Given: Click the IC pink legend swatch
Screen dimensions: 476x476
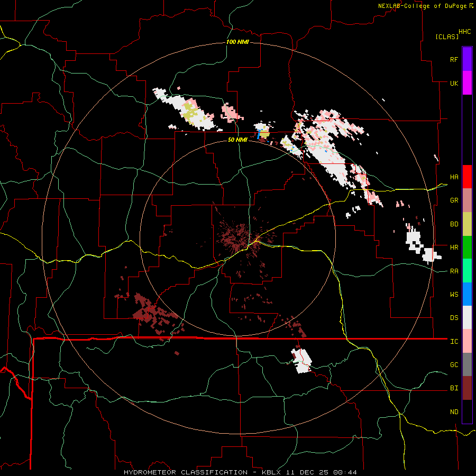Looking at the screenshot, I should tap(467, 341).
